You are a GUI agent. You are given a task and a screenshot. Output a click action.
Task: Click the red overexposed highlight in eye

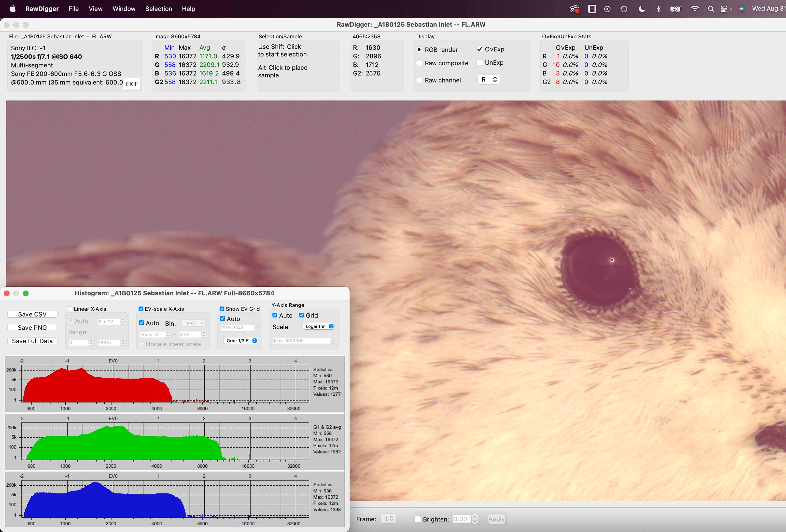pyautogui.click(x=612, y=260)
